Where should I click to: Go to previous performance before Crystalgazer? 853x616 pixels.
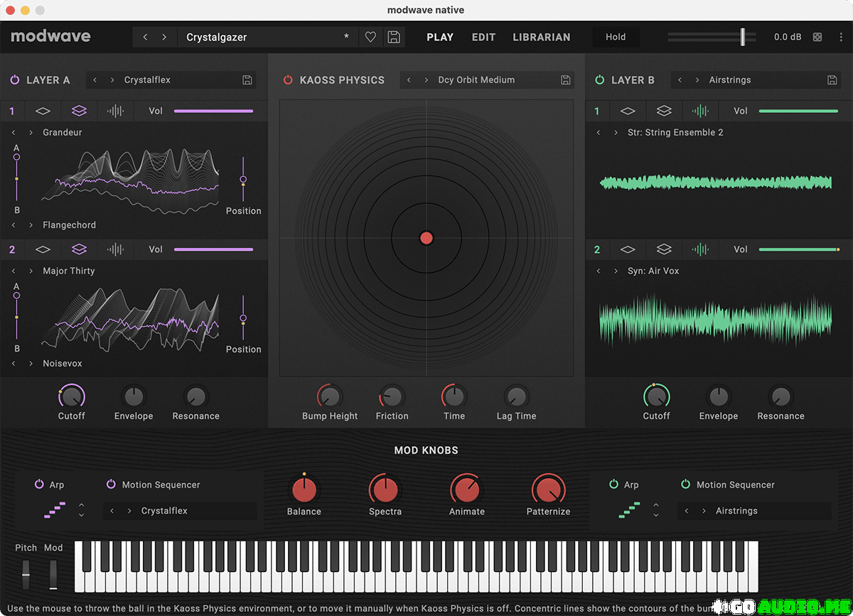pos(146,37)
